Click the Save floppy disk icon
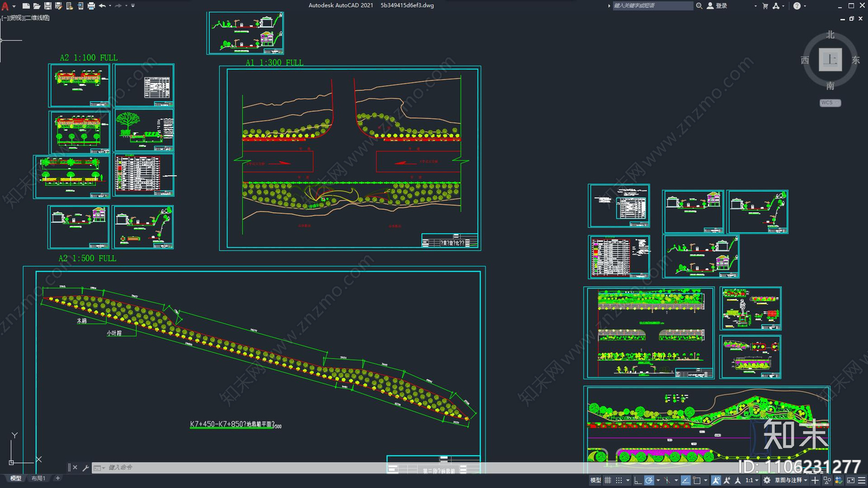Viewport: 868px width, 488px height. (48, 6)
